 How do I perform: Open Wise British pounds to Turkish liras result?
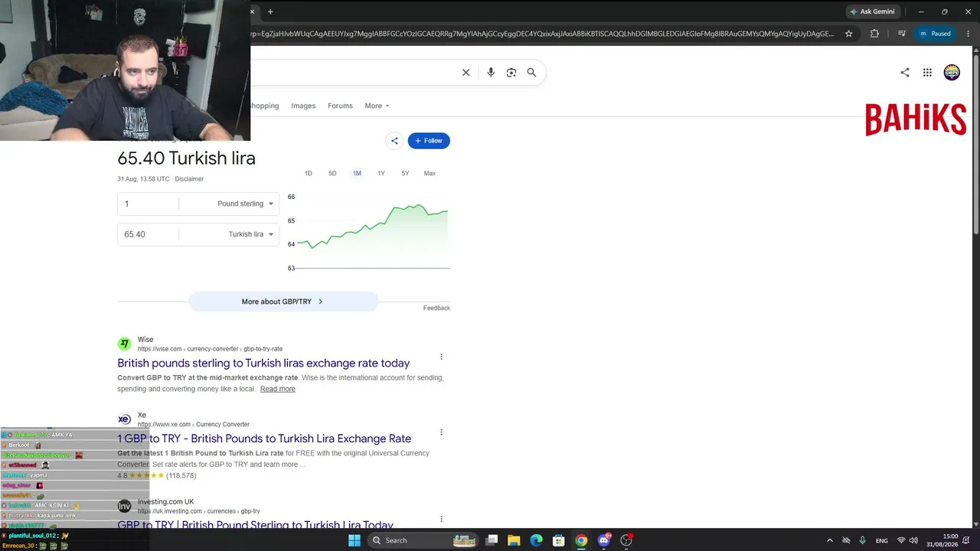(x=263, y=363)
